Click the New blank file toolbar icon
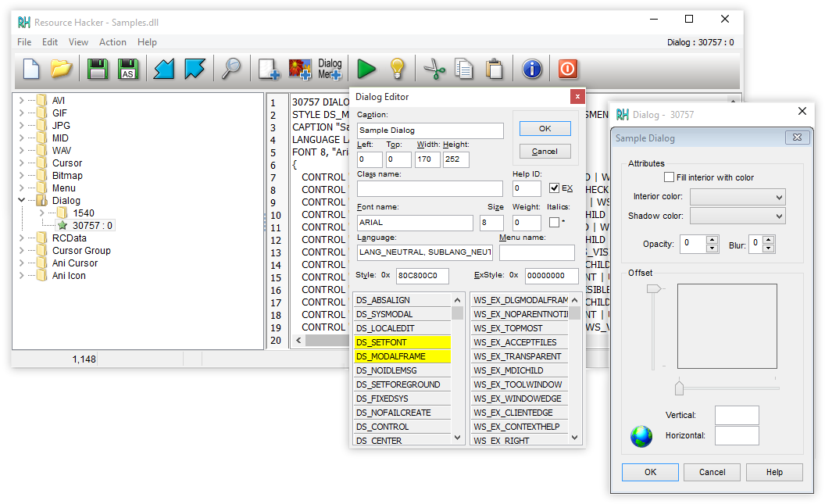This screenshot has height=504, width=825. pos(31,69)
